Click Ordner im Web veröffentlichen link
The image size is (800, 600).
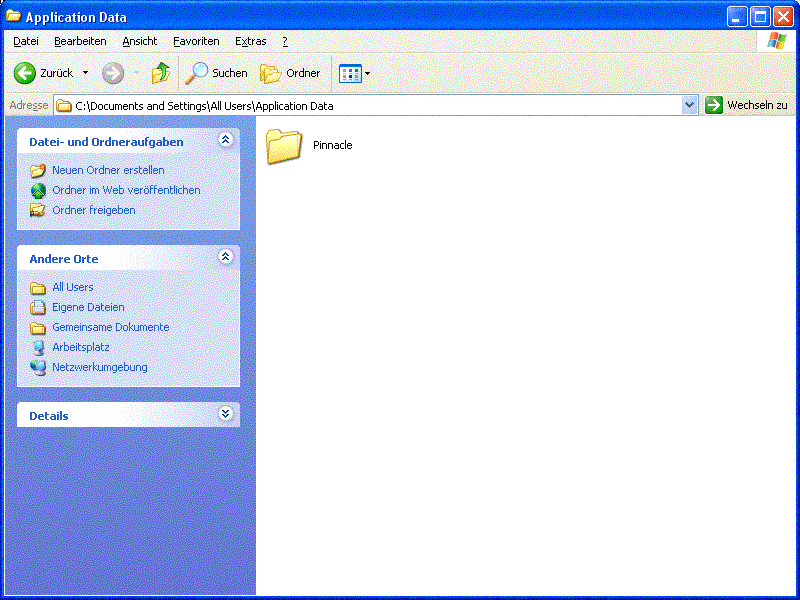tap(126, 190)
